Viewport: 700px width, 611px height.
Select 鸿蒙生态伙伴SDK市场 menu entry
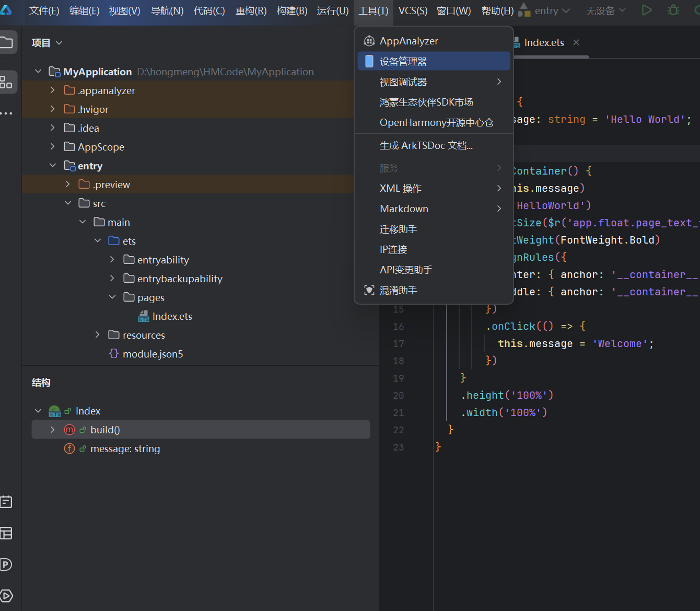click(434, 102)
